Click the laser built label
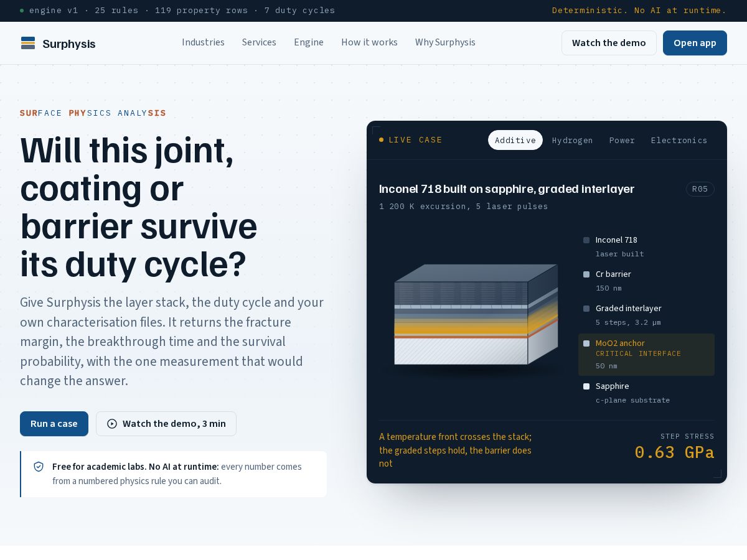This screenshot has height=560, width=747. point(619,254)
